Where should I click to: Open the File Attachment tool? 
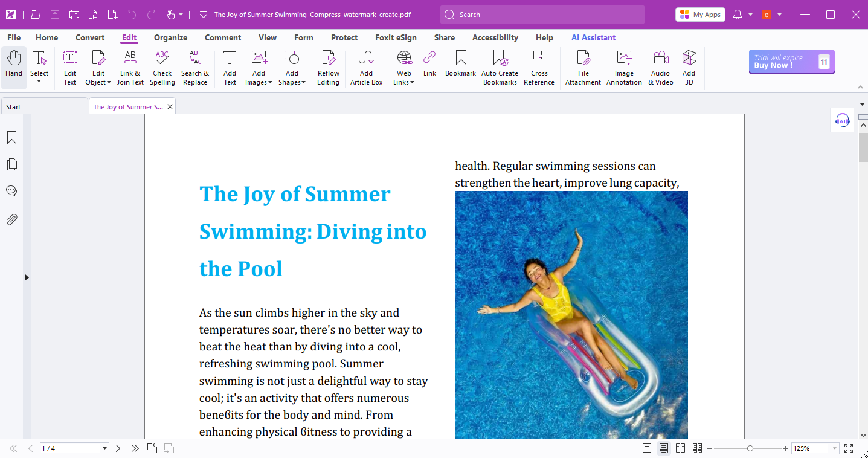[x=583, y=67]
